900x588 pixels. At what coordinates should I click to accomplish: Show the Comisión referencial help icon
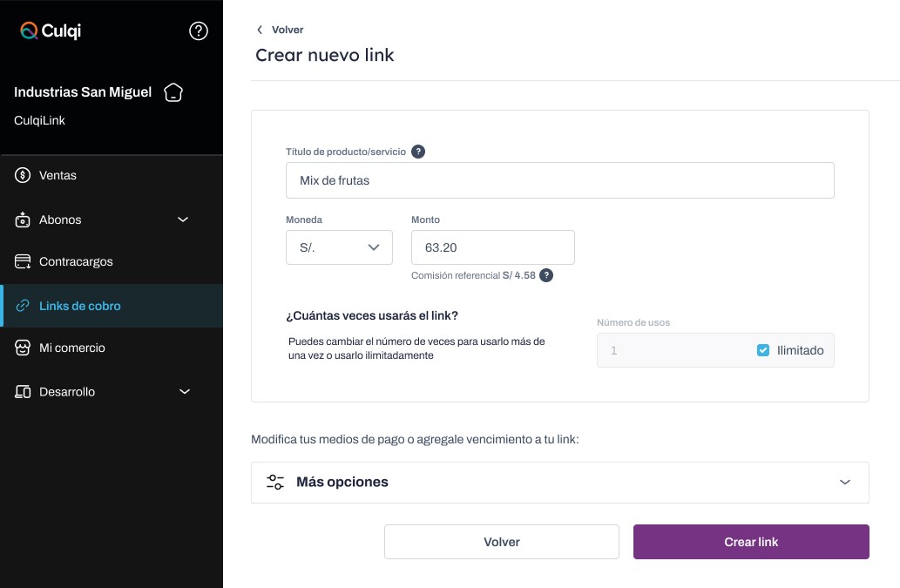546,275
